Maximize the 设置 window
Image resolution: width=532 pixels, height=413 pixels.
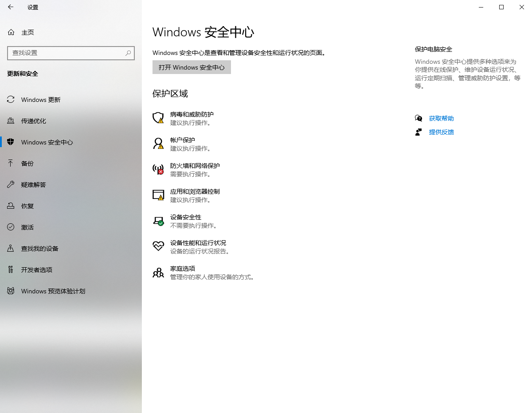501,7
